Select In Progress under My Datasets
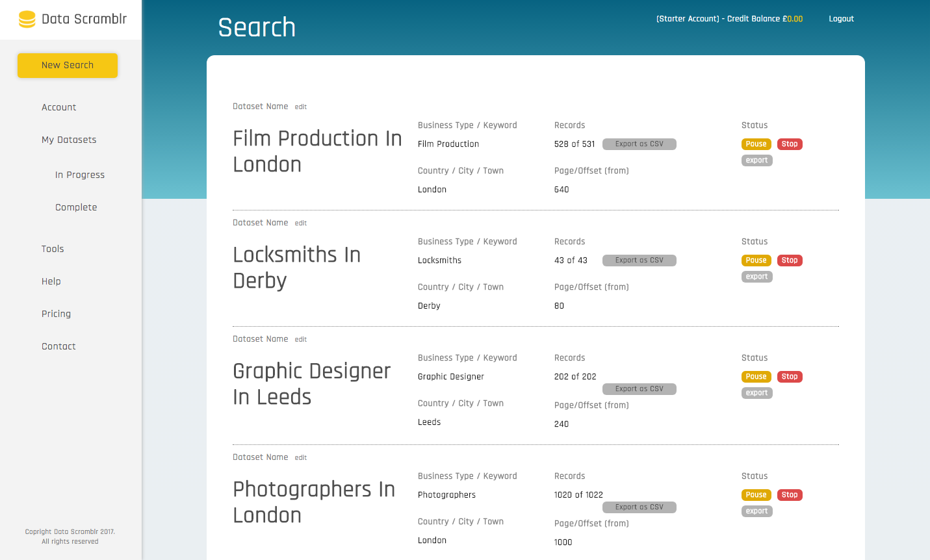The height and width of the screenshot is (560, 930). (x=79, y=174)
